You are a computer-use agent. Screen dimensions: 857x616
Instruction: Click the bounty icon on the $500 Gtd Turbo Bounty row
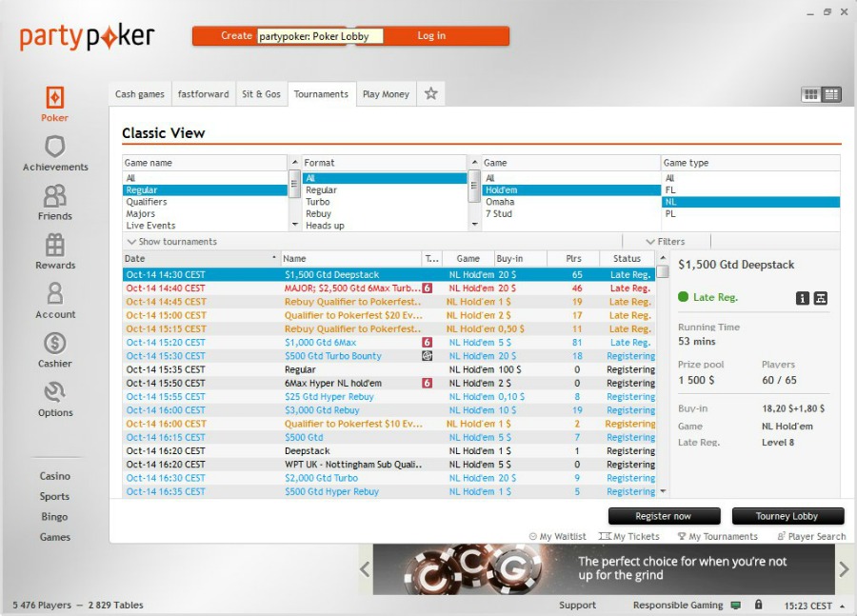point(427,356)
